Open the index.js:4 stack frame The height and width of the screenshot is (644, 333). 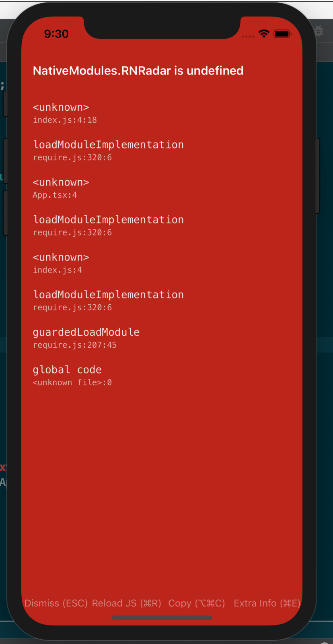coord(61,263)
